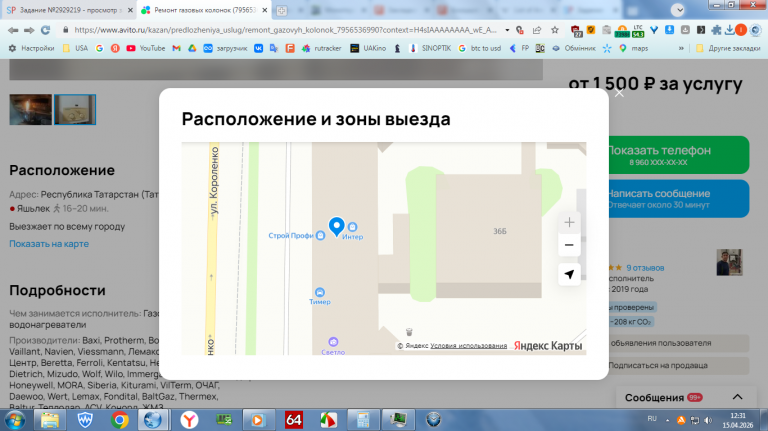This screenshot has width=768, height=431.
Task: Open a new browser tab
Action: click(x=282, y=10)
